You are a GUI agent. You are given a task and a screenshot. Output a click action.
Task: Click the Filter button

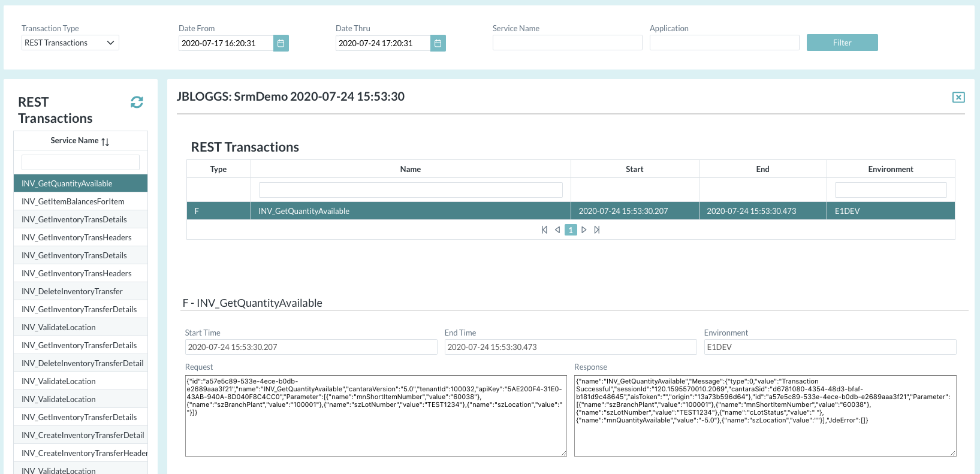pyautogui.click(x=842, y=43)
